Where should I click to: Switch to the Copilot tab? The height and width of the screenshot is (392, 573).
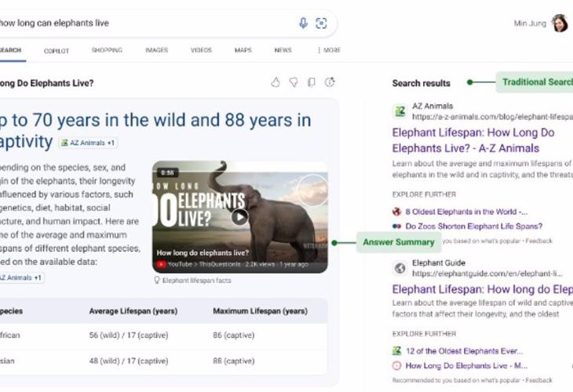click(x=57, y=50)
